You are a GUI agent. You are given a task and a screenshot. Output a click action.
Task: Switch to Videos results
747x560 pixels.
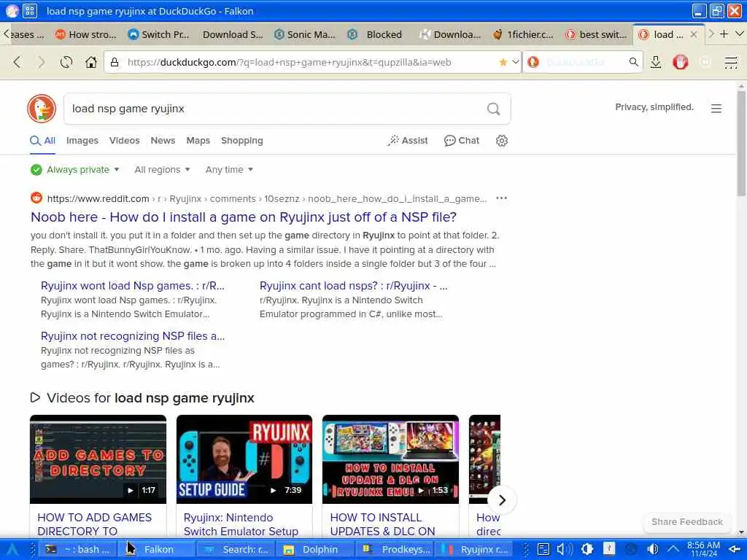pos(124,141)
